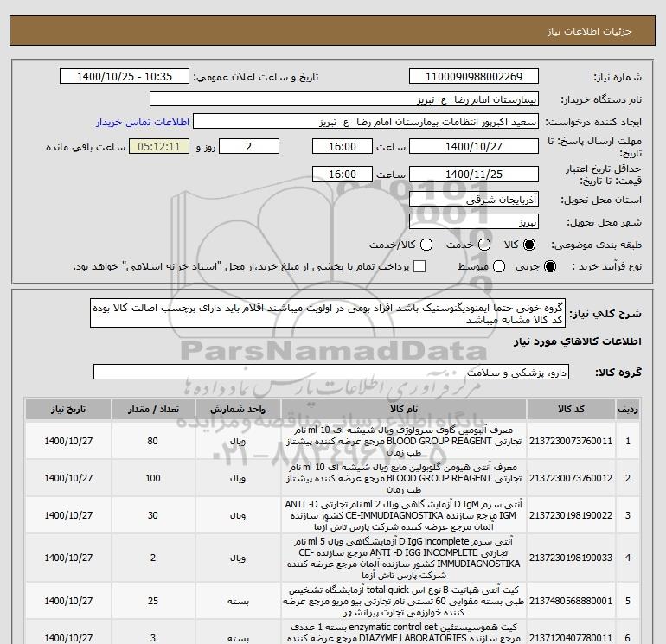Click item code 2137230073760011
This screenshot has height=644, width=666.
pyautogui.click(x=571, y=441)
